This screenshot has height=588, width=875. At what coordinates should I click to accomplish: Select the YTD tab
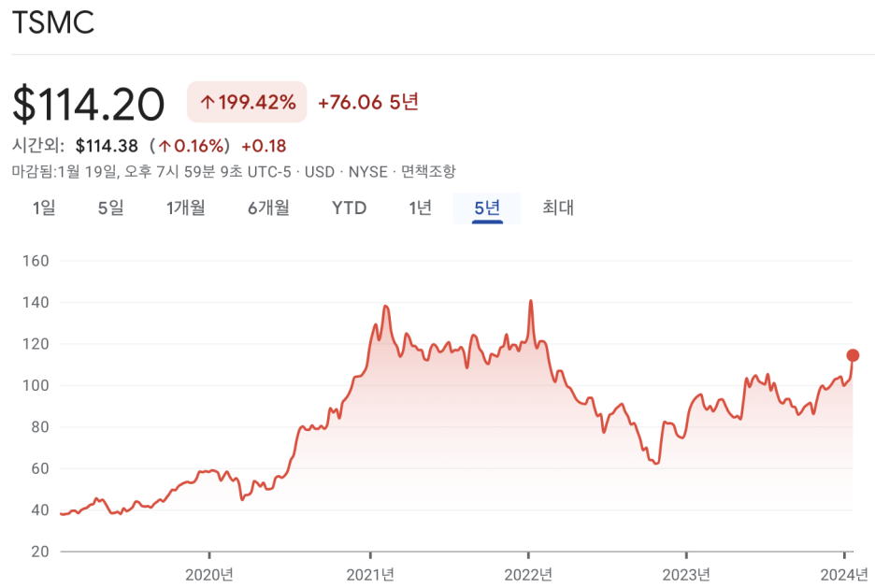[x=348, y=208]
